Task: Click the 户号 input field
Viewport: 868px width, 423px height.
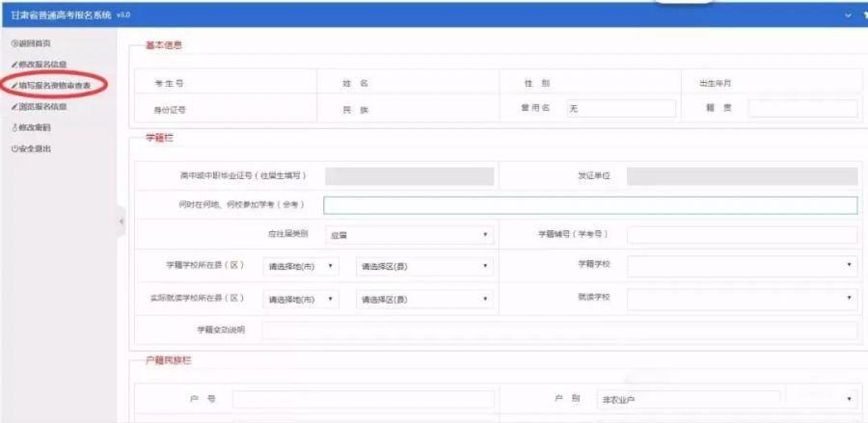Action: click(x=364, y=399)
